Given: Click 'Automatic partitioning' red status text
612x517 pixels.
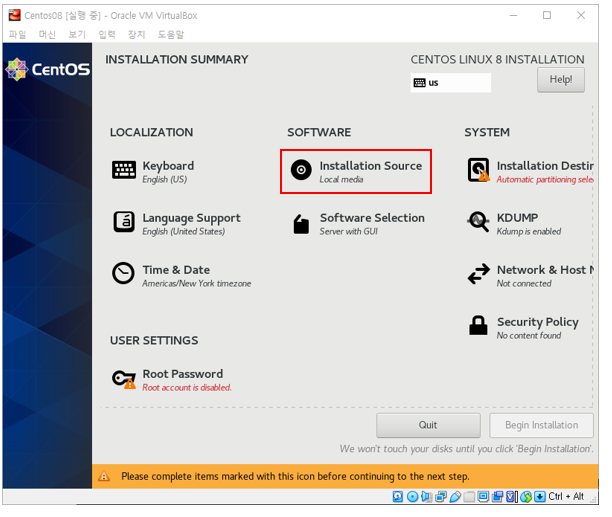Looking at the screenshot, I should pyautogui.click(x=545, y=179).
